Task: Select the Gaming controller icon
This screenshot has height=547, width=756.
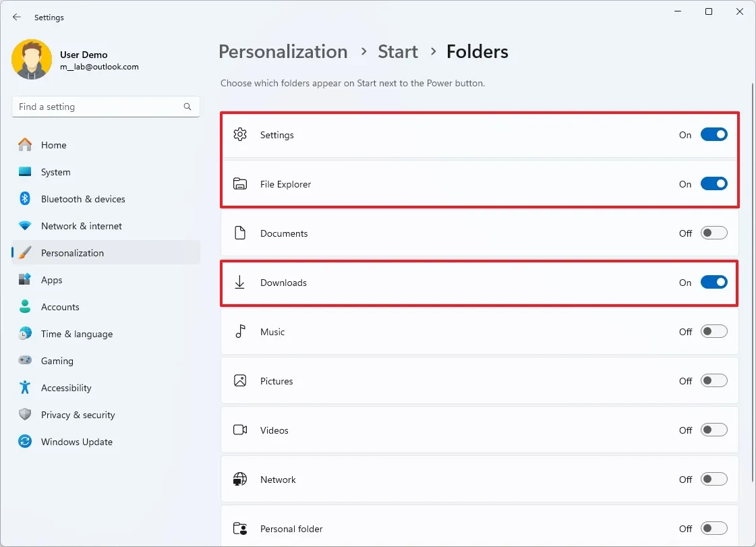Action: point(24,361)
